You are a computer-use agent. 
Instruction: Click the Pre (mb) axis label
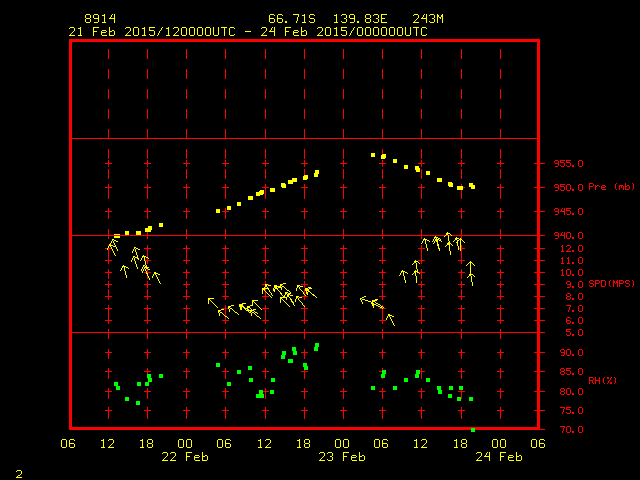pyautogui.click(x=612, y=187)
